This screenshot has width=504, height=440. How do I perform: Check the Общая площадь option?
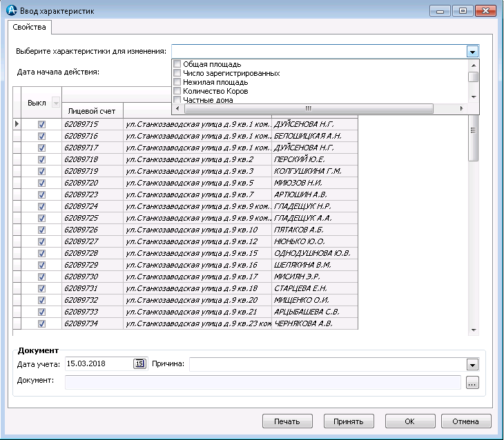pyautogui.click(x=177, y=64)
